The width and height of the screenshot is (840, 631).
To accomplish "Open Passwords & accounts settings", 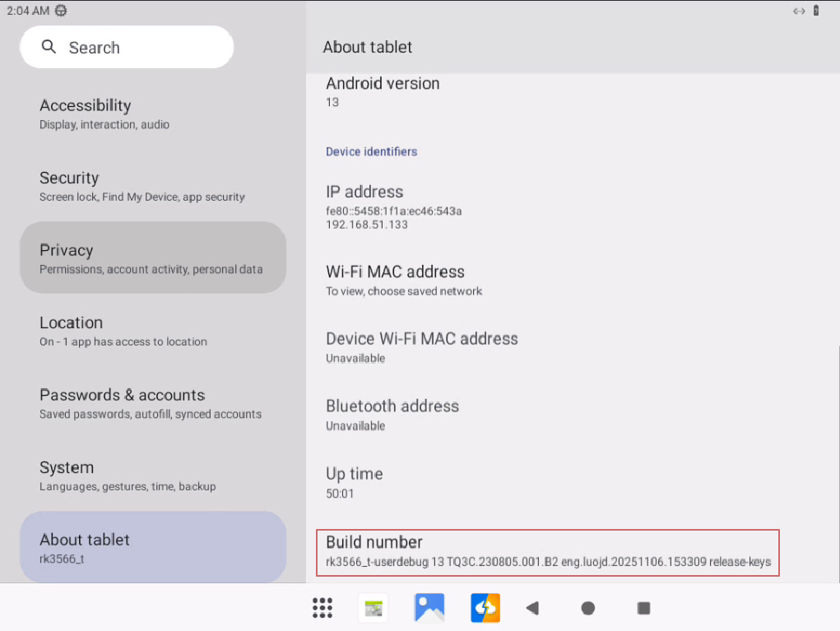I will (153, 403).
